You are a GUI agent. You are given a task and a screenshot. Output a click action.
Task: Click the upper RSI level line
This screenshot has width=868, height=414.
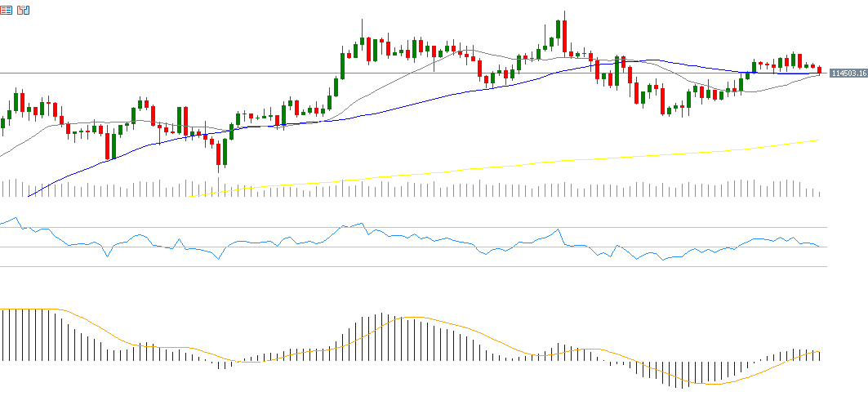[x=408, y=227]
